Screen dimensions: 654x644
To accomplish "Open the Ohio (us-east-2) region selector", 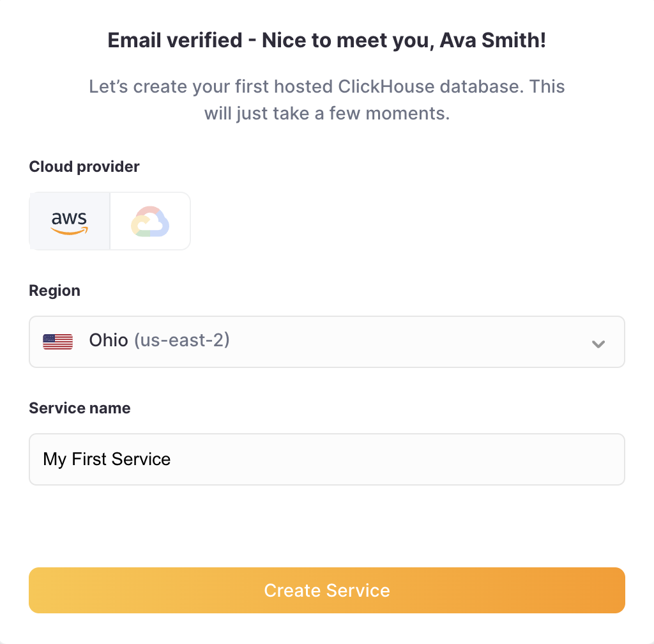I will pos(327,341).
